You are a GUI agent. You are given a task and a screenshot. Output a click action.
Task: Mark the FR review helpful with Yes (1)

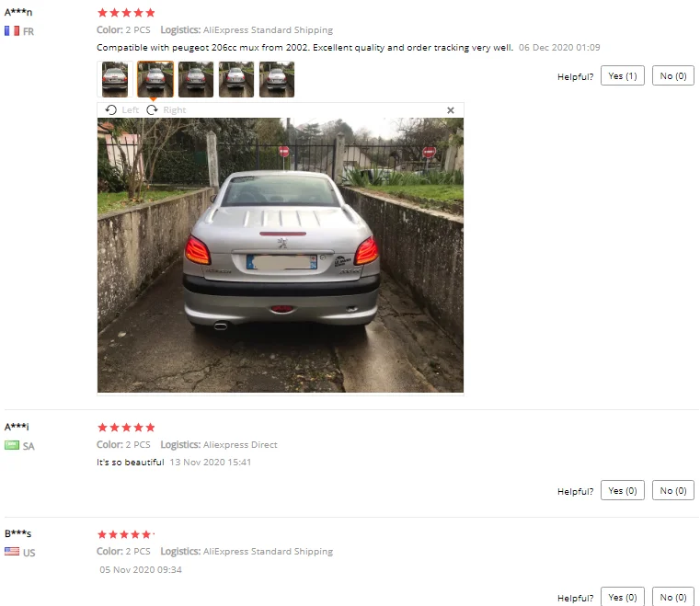[x=623, y=75]
